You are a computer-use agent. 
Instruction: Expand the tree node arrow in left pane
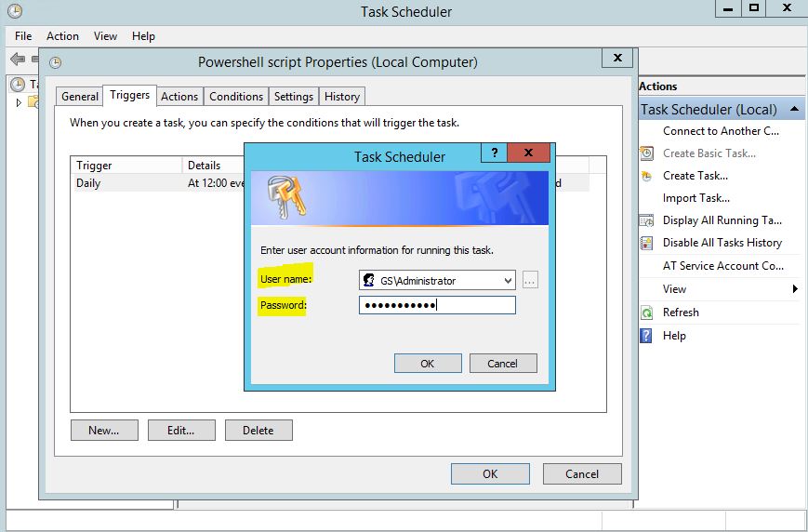pyautogui.click(x=20, y=102)
